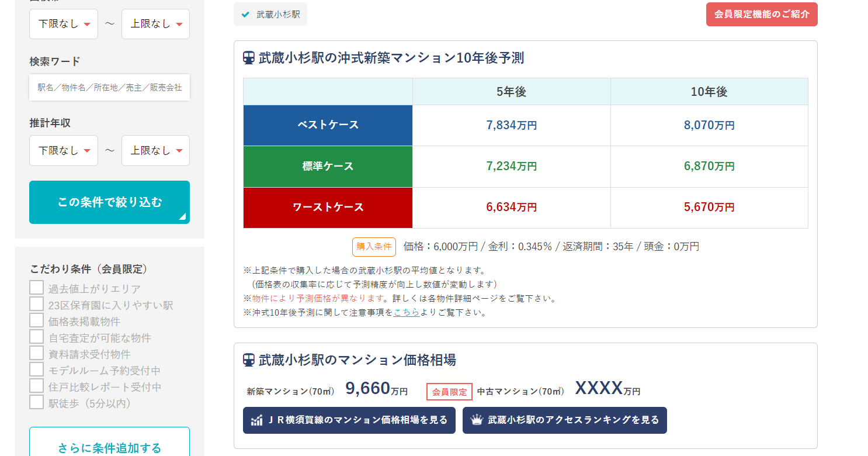Viewport: 868px width, 456px height.
Task: Select 資料請求受付物件 checkbox
Action: tap(37, 353)
